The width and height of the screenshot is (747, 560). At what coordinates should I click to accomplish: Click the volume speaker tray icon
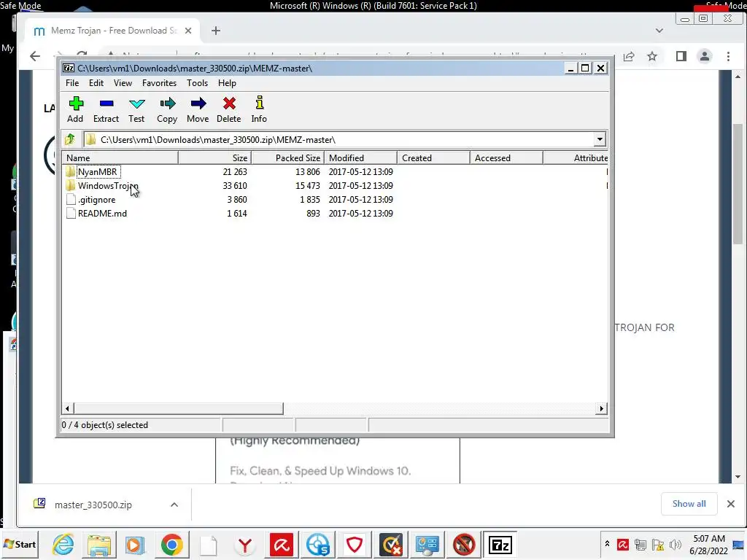click(675, 545)
